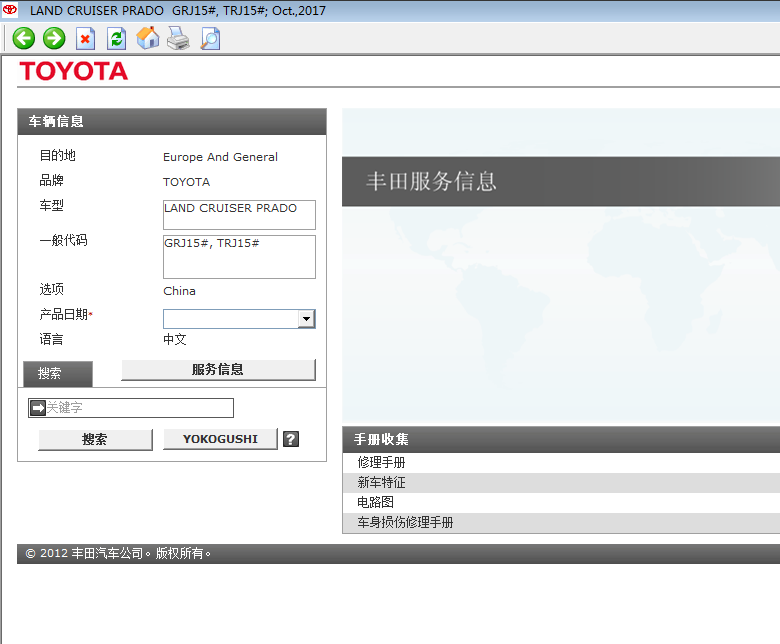The height and width of the screenshot is (644, 780).
Task: Click the 一般代码 label
Action: tap(64, 240)
